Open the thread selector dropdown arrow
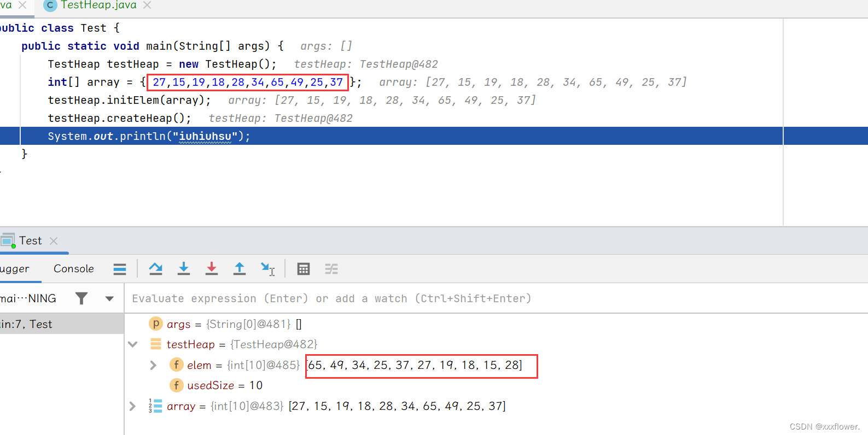Viewport: 868px width, 435px height. (109, 299)
